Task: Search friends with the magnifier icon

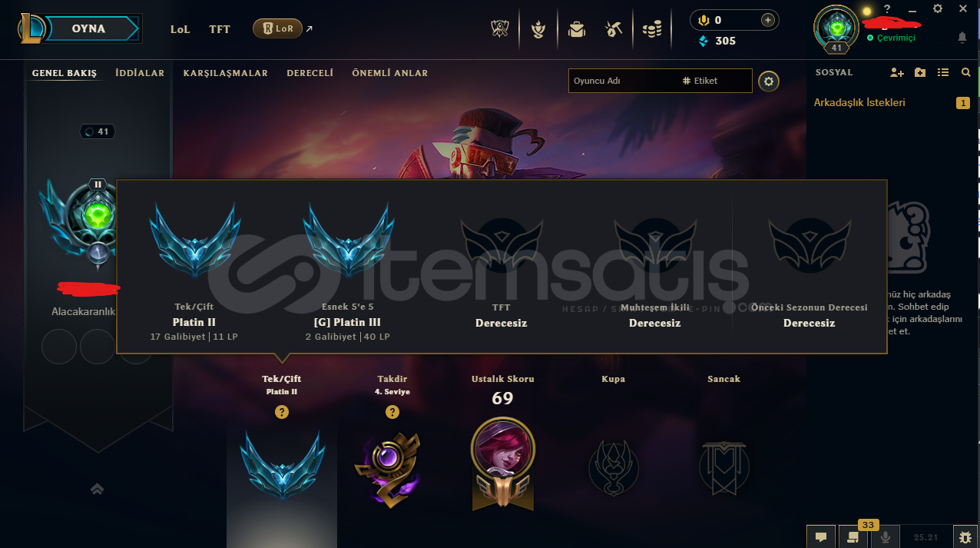Action: [966, 72]
